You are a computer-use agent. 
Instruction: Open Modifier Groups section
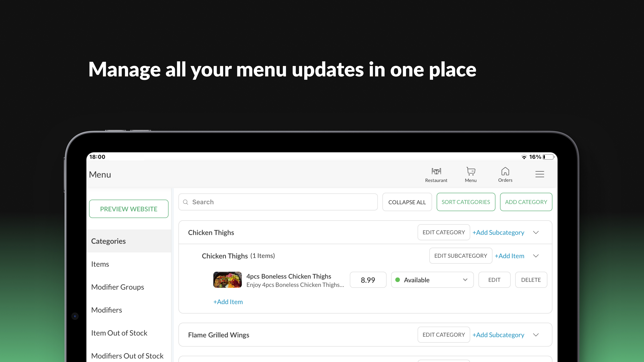pyautogui.click(x=118, y=287)
